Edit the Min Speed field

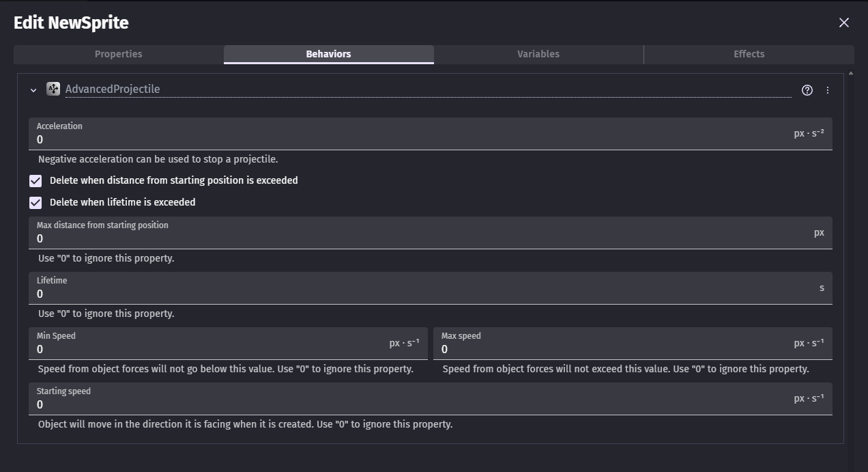point(205,350)
